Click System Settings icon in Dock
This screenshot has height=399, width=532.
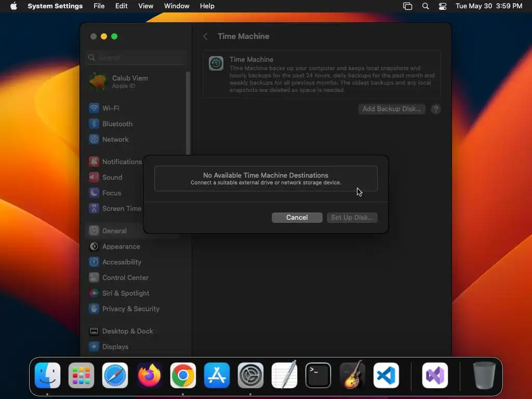250,375
